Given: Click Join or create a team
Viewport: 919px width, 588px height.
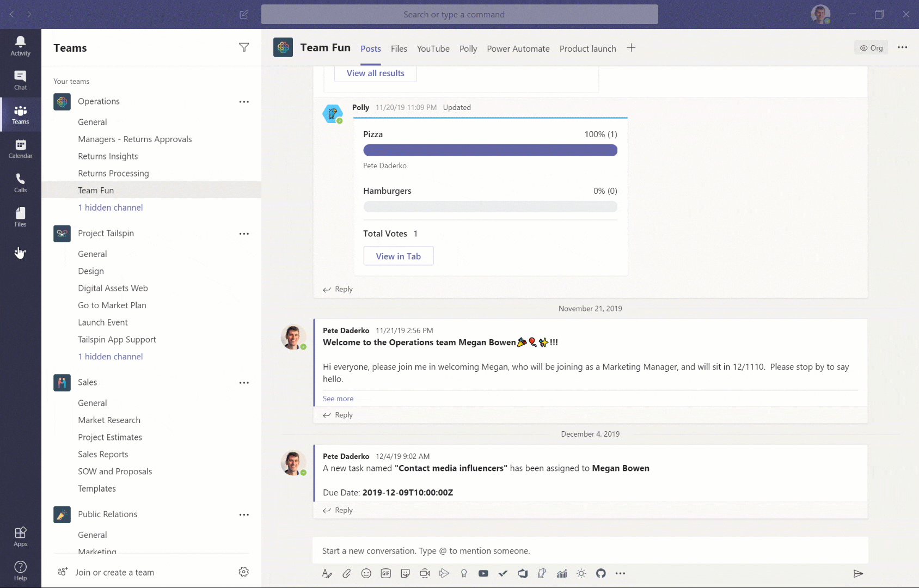Looking at the screenshot, I should (x=106, y=572).
